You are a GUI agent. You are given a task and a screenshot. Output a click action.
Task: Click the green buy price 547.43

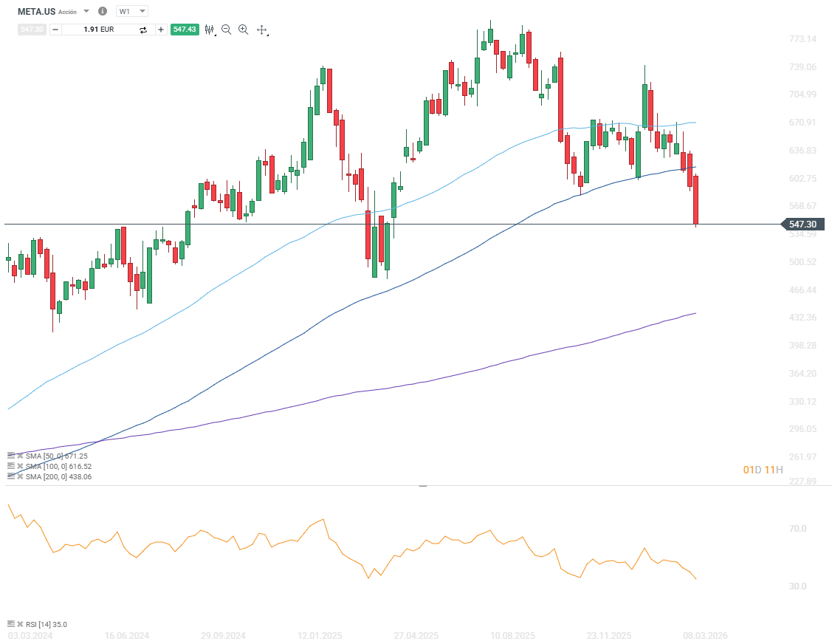184,30
